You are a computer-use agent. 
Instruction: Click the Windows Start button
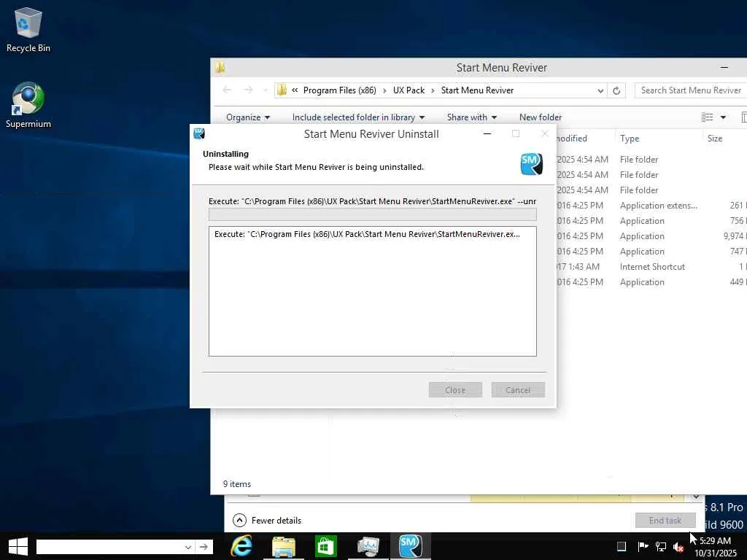pos(18,546)
